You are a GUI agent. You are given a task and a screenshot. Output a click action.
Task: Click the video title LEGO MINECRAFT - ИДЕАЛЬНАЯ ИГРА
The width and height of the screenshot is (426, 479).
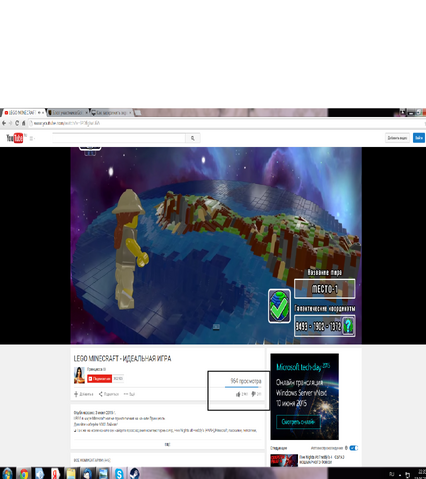122,358
